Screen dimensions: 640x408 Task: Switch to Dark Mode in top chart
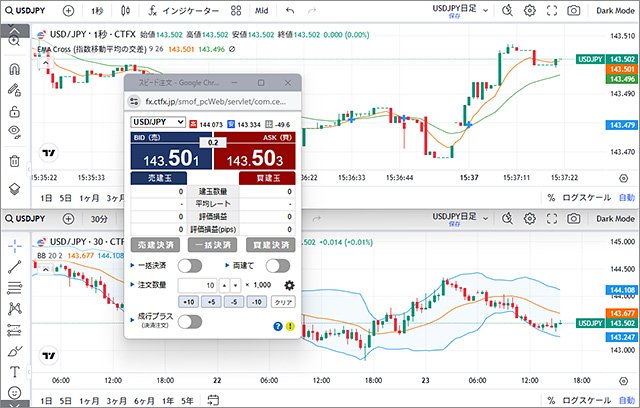[615, 11]
